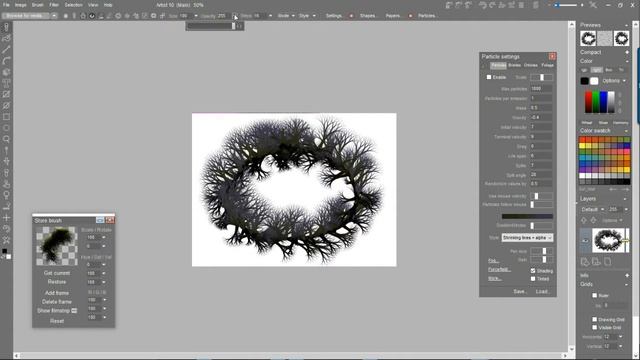Viewport: 640px width, 360px height.
Task: Move layer down with the down arrow
Action: 593,220
